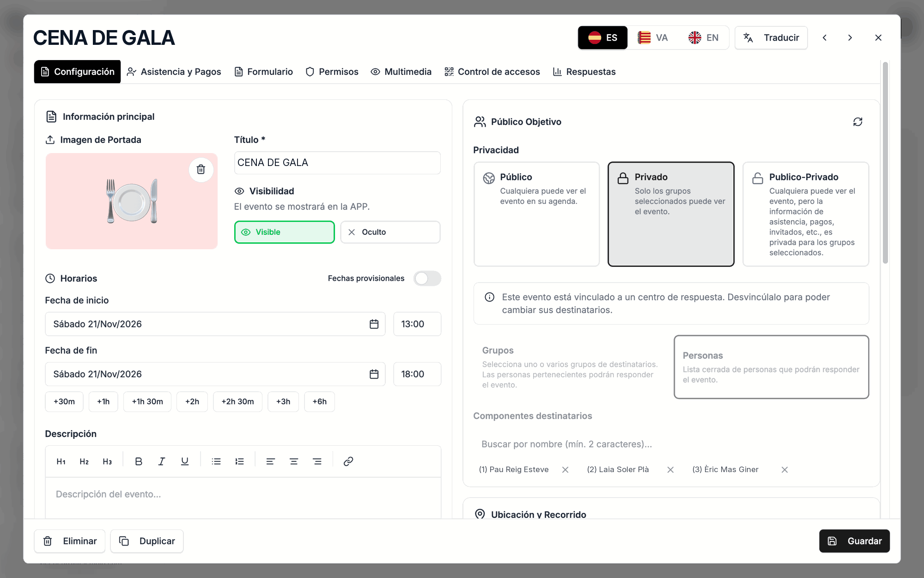
Task: Remove Laia Soler Plà from recipients
Action: point(670,470)
